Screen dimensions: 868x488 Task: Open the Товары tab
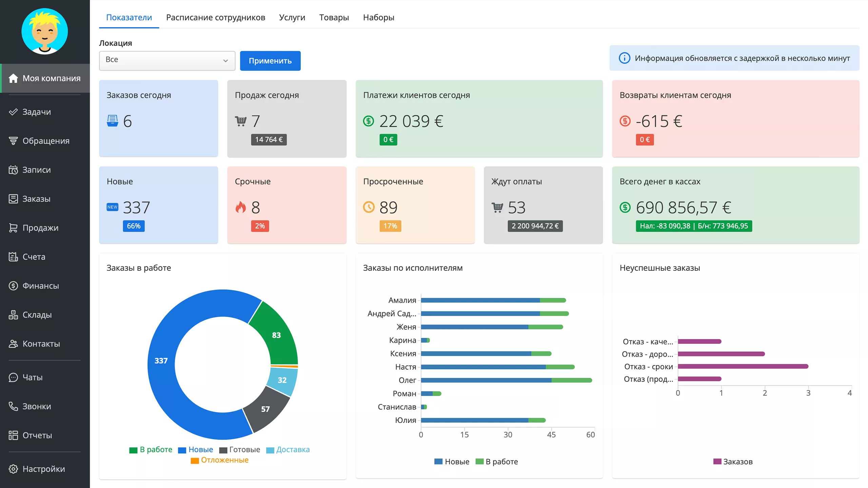(x=334, y=17)
